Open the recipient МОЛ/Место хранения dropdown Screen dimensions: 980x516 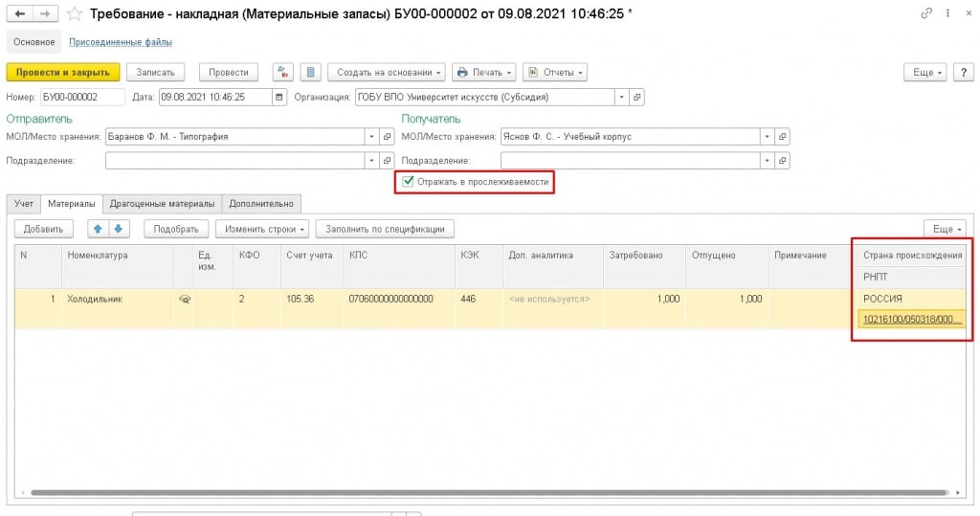click(767, 136)
